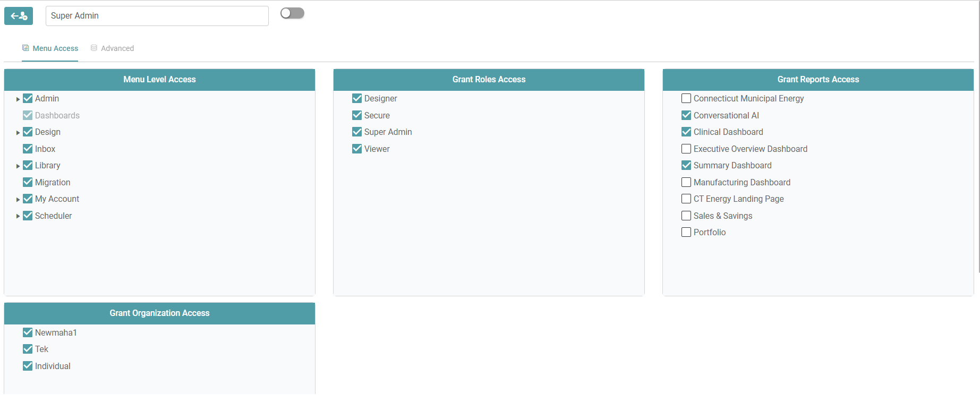Image resolution: width=980 pixels, height=402 pixels.
Task: Click the Grant Reports Access header
Action: 817,80
